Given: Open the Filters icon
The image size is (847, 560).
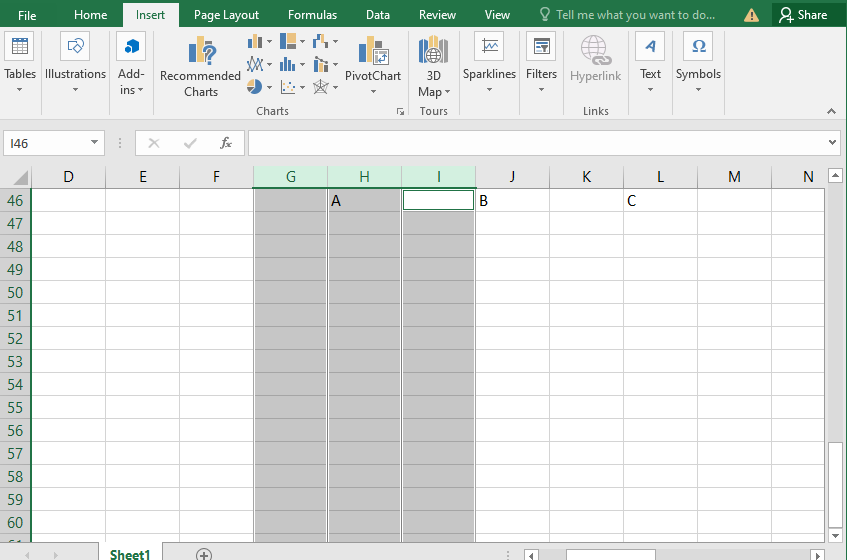Looking at the screenshot, I should 541,46.
